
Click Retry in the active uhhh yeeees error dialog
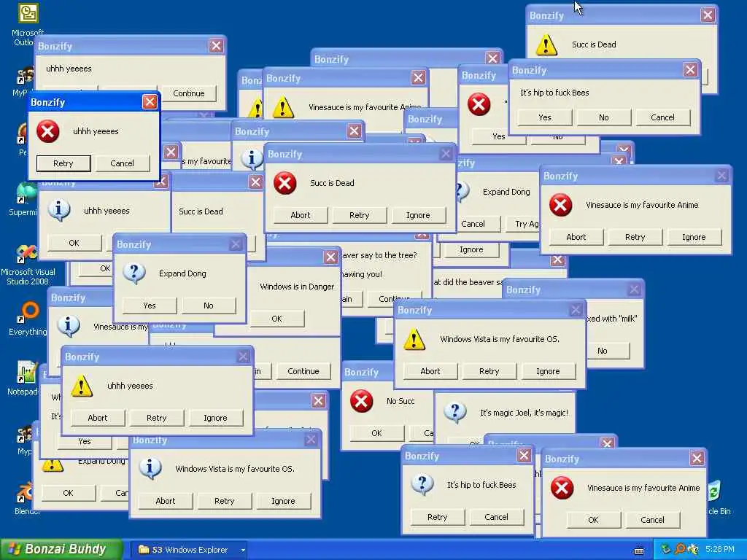[x=63, y=163]
